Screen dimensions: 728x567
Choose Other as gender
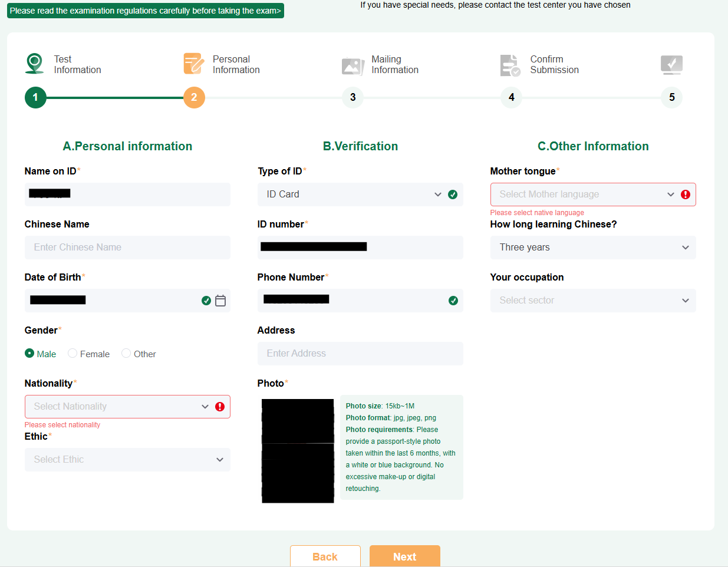click(126, 354)
